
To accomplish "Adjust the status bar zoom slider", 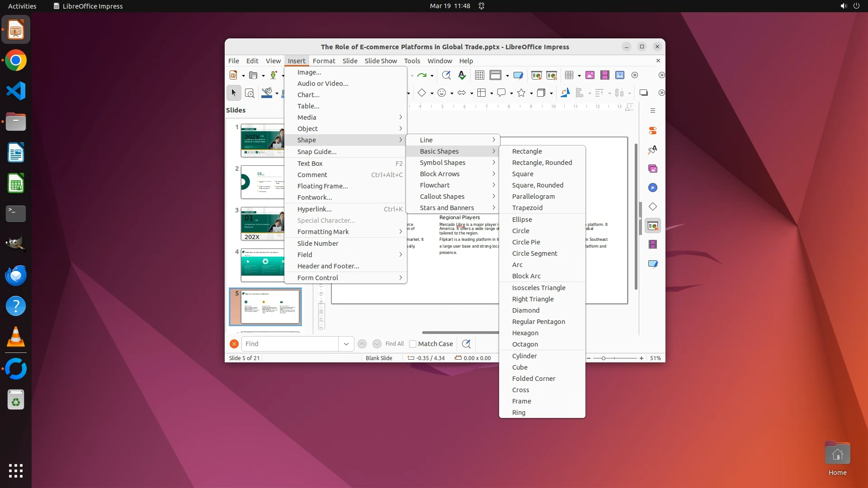I will (x=603, y=358).
